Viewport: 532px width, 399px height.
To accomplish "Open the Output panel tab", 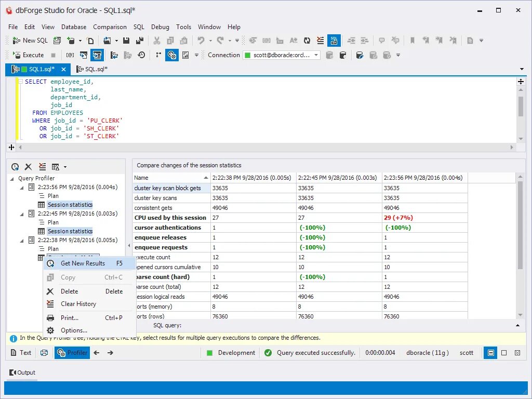I will [x=22, y=373].
